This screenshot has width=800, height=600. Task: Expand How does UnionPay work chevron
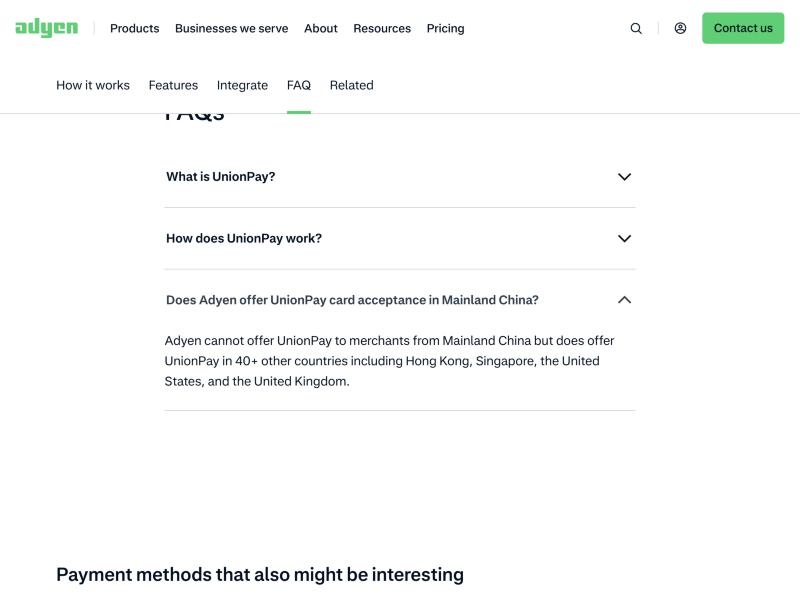[624, 239]
